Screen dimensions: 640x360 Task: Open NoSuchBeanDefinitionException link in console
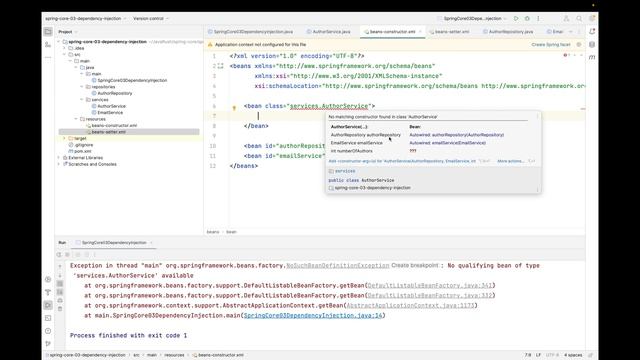coord(338,265)
